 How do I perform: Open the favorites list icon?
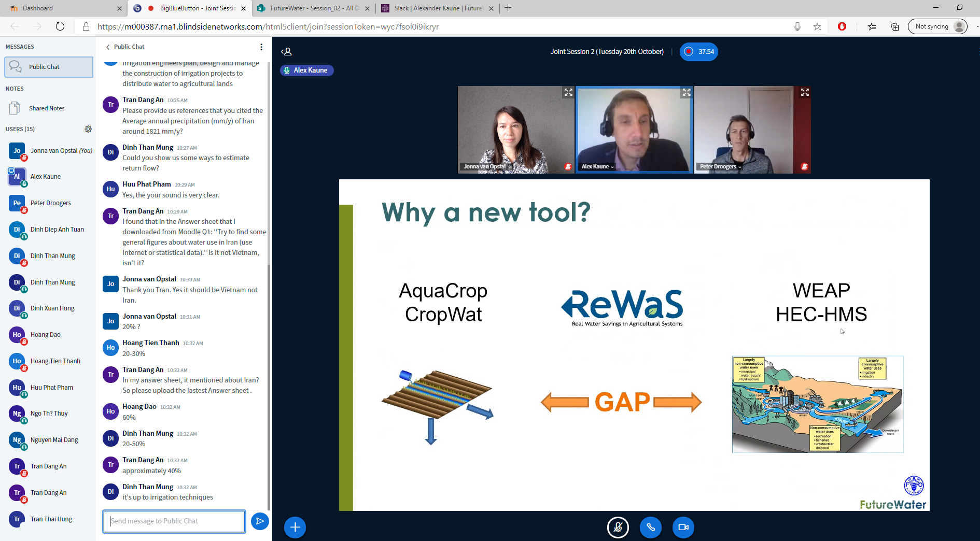point(872,26)
